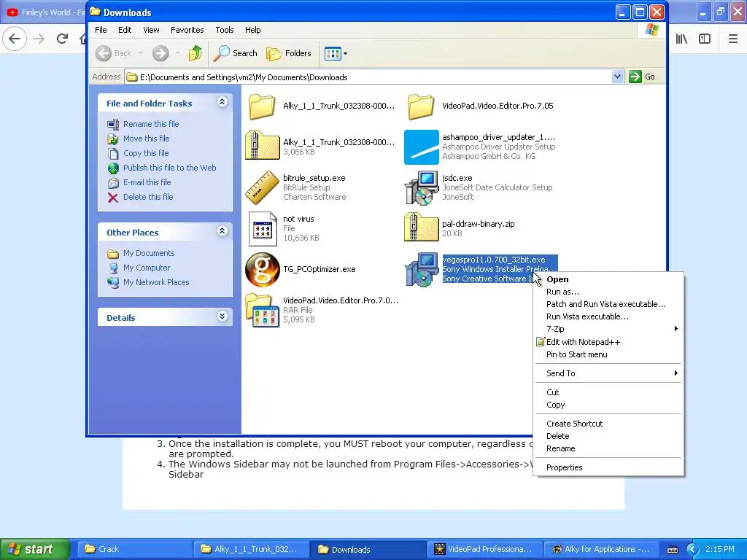Screen dimensions: 747x560
Task: Select the vegaspro11.0.700_32bit.exe installer icon
Action: pos(421,270)
